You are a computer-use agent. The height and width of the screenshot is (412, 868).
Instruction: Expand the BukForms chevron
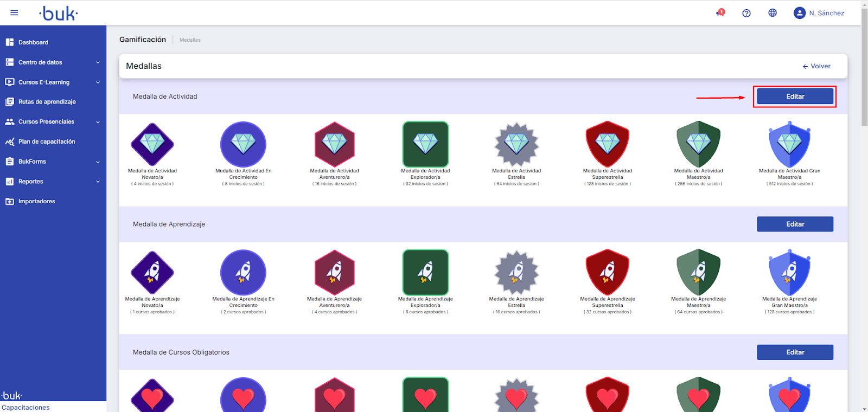[x=98, y=162]
